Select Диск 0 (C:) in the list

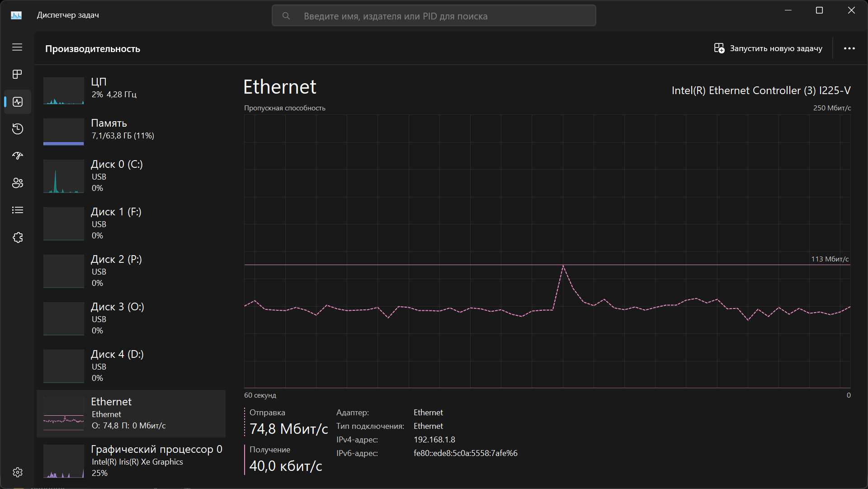131,176
